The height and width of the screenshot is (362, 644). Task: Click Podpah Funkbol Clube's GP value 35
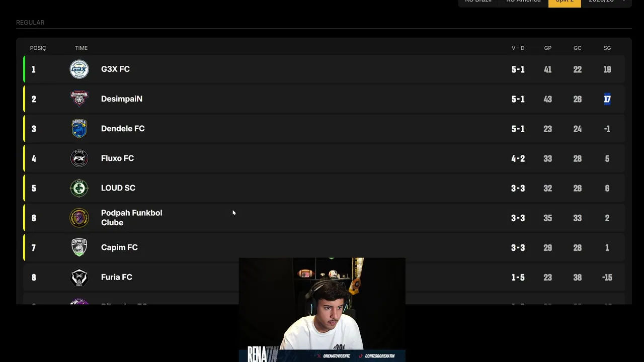pos(548,218)
